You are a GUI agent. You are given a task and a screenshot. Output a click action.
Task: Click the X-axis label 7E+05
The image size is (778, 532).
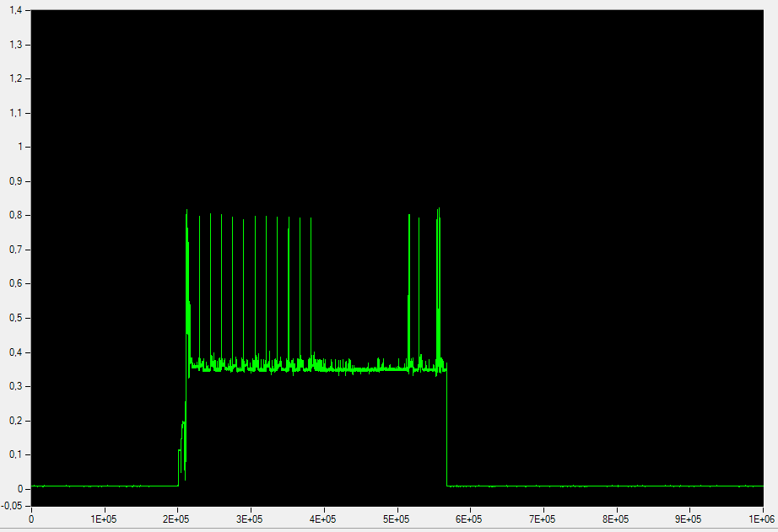543,519
